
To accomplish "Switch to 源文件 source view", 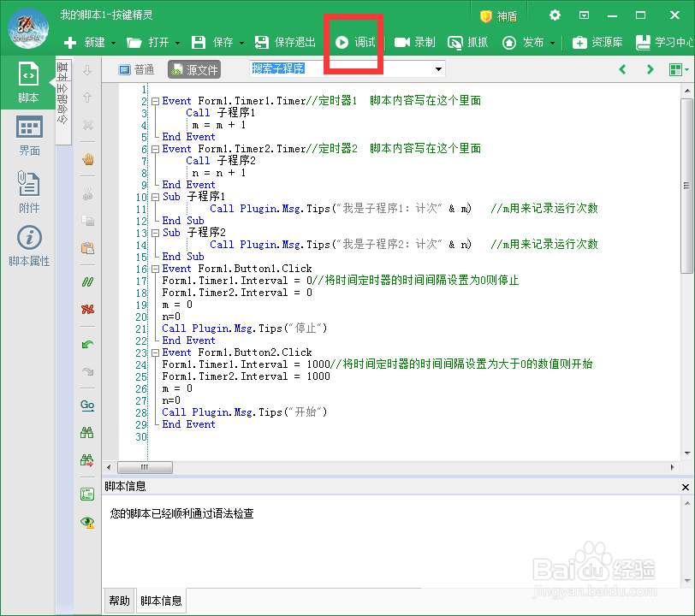I will [194, 69].
